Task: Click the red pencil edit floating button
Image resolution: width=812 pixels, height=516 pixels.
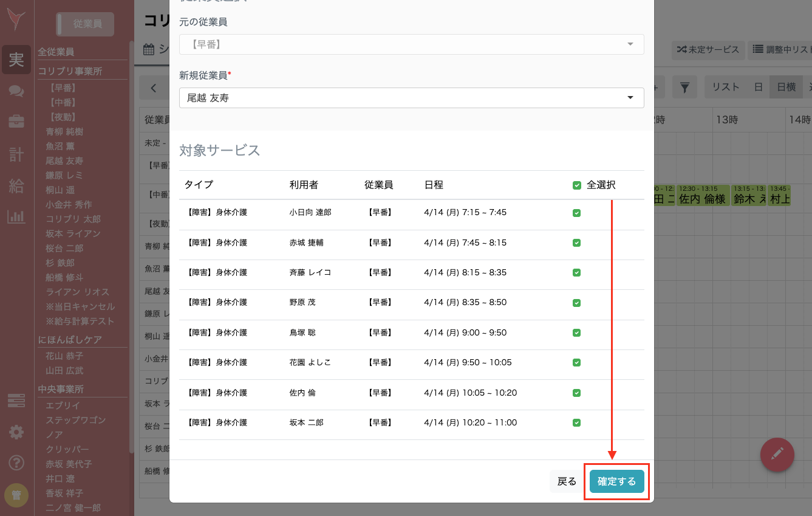Action: (x=777, y=455)
